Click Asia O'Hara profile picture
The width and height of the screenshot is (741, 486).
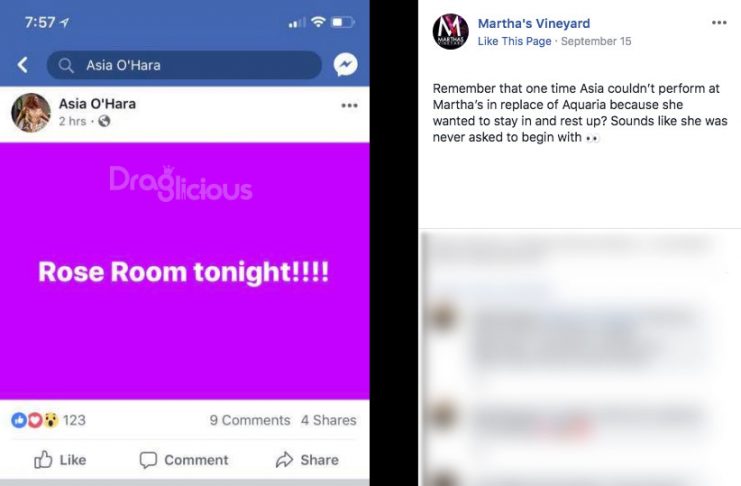pos(31,113)
